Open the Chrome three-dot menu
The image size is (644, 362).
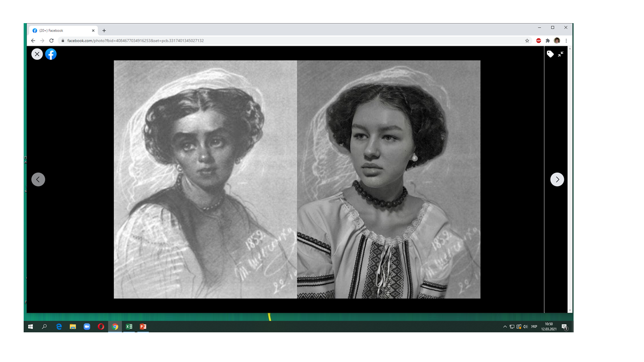pyautogui.click(x=566, y=41)
